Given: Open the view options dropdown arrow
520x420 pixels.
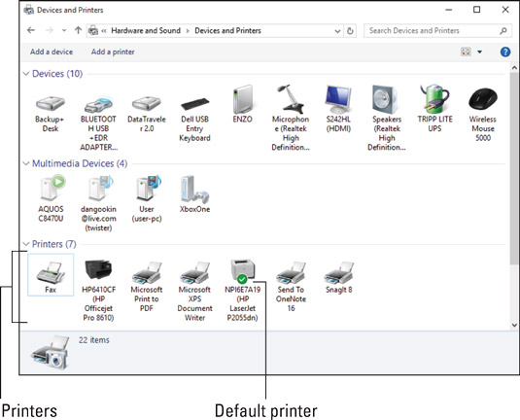Looking at the screenshot, I should 479,52.
